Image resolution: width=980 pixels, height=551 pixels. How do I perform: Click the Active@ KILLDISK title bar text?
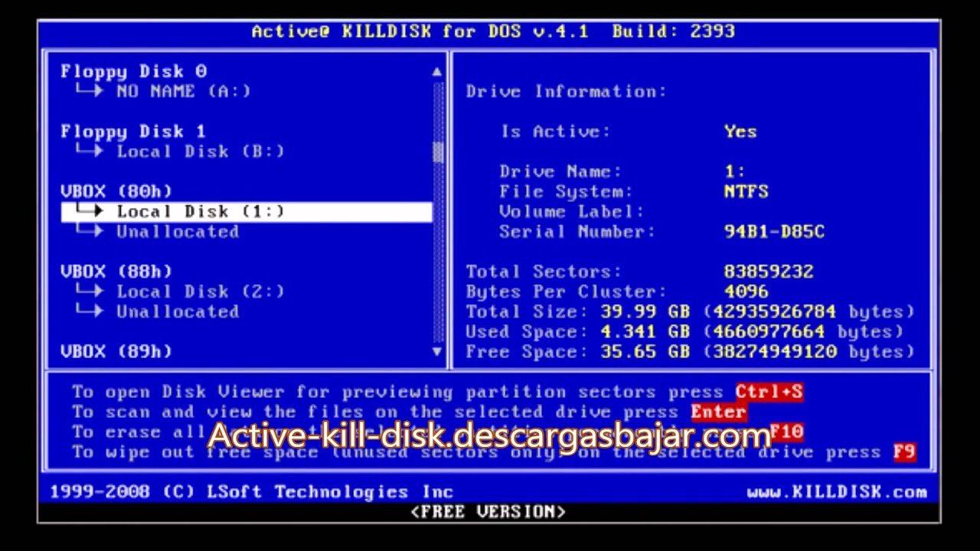tap(493, 31)
